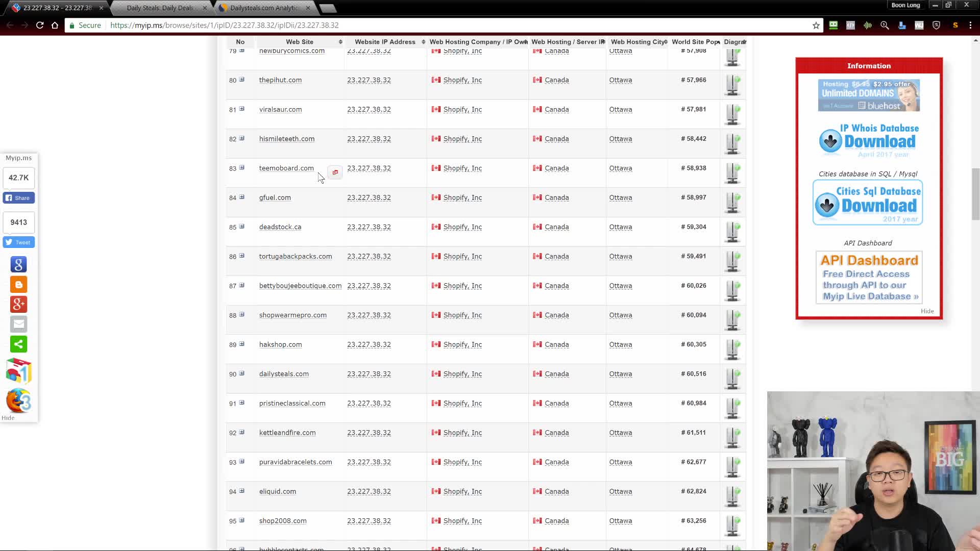
Task: View diagram icon for hakshop.com row
Action: tap(732, 349)
